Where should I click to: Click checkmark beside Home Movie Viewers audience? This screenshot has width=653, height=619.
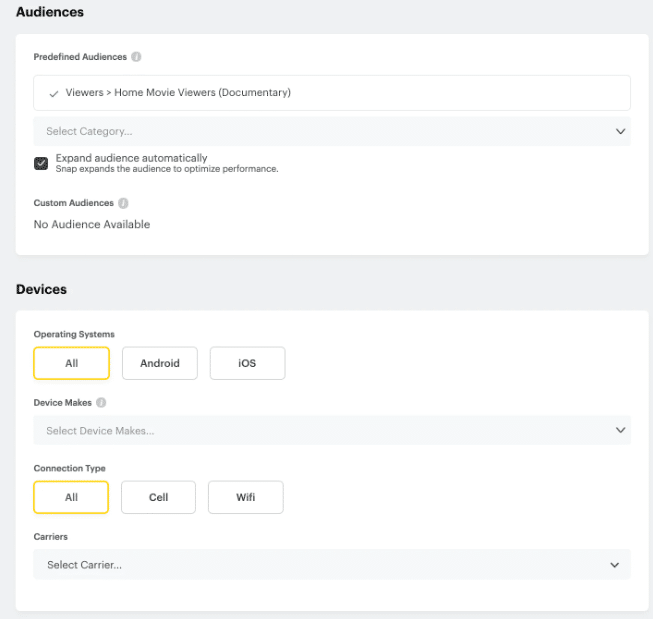pyautogui.click(x=54, y=94)
